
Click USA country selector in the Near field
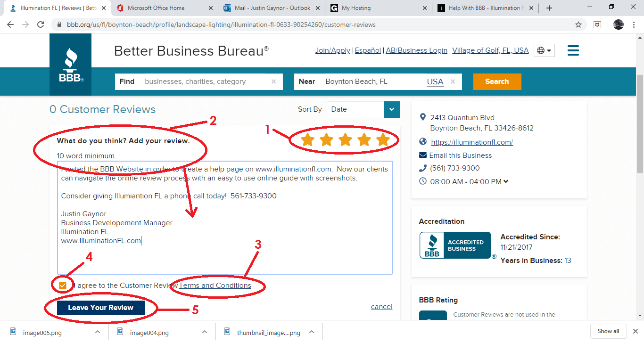pos(435,82)
